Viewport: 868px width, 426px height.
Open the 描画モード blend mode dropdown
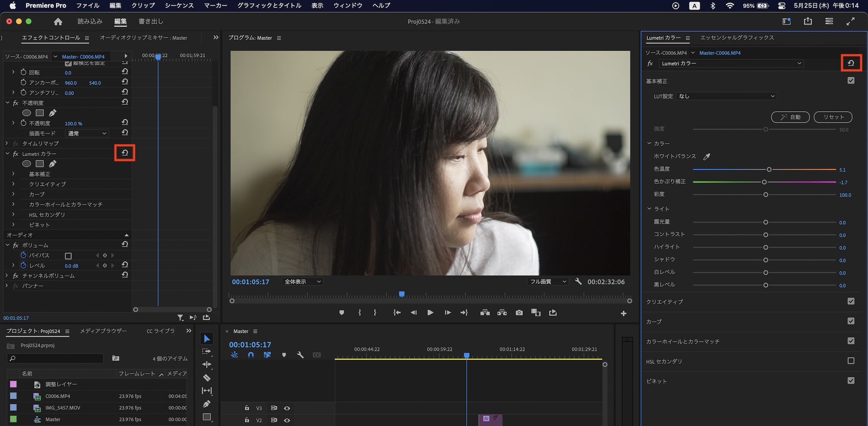point(87,134)
